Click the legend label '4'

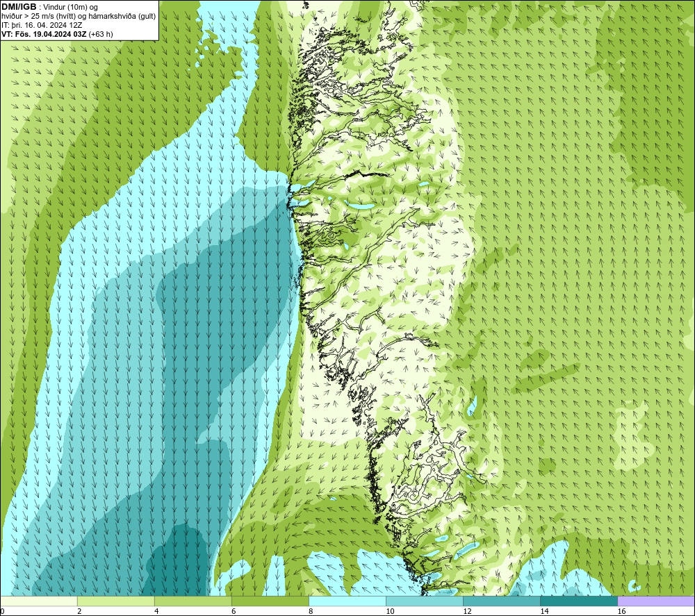click(x=156, y=612)
